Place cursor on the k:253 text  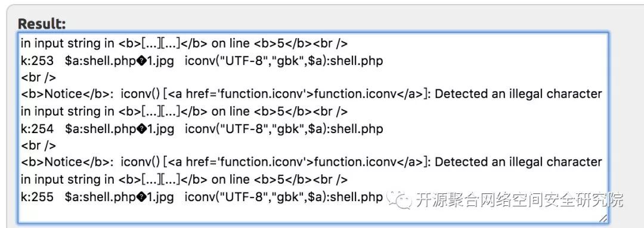pos(38,61)
